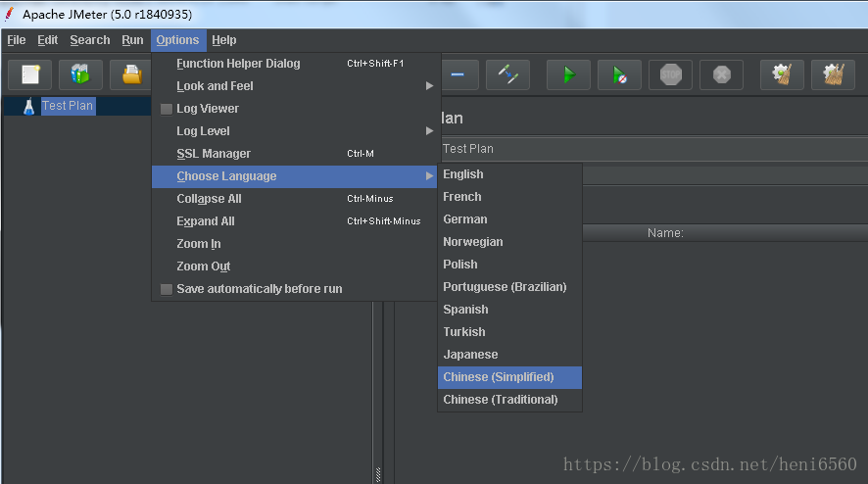Viewport: 868px width, 484px height.
Task: Click the Toggle toolbar icon
Action: coord(507,74)
